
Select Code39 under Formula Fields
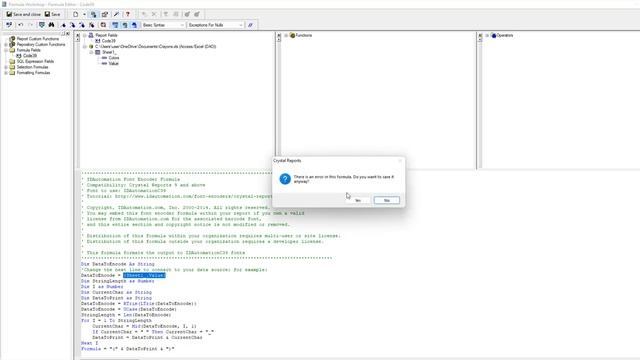(30, 56)
